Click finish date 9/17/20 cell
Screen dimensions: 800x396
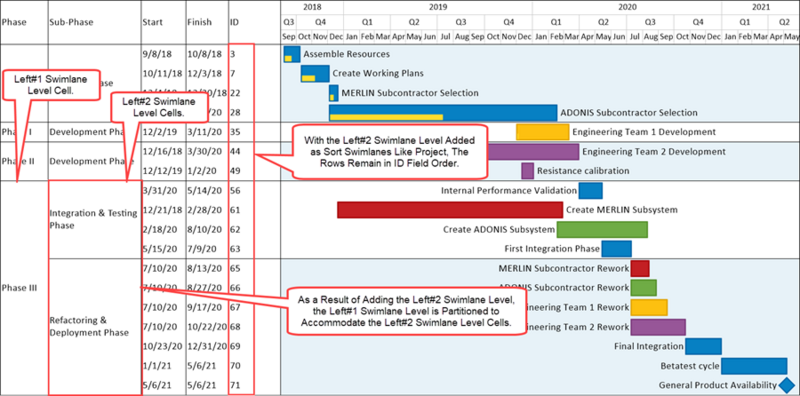tap(205, 307)
